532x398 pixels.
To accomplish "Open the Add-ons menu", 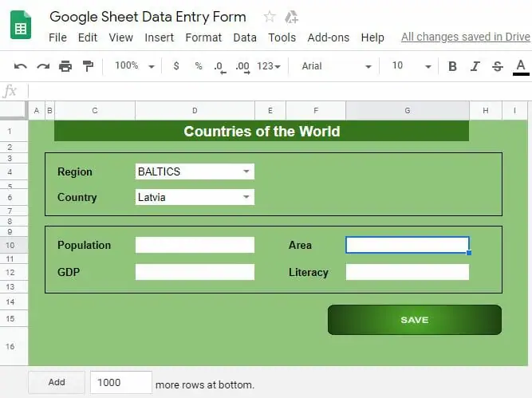I will pyautogui.click(x=328, y=37).
